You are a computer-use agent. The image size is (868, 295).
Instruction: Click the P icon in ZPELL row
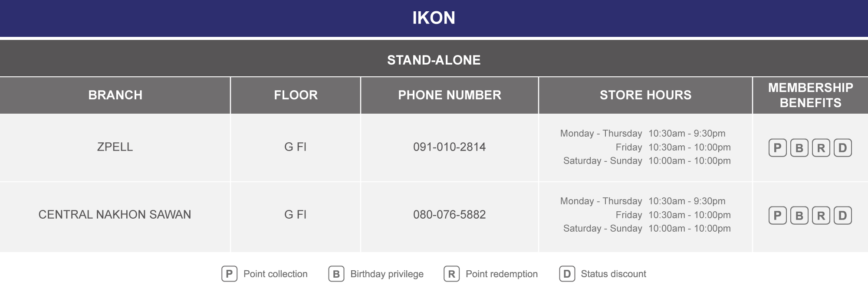[777, 148]
